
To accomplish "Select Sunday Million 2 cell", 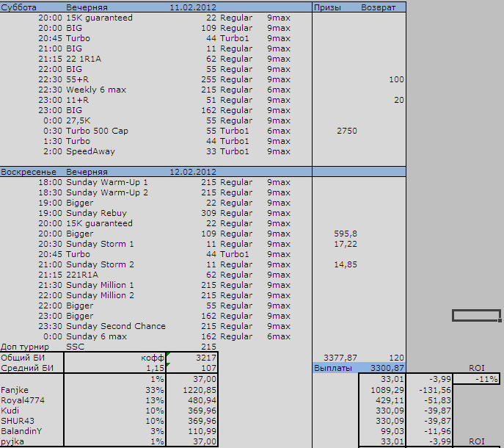I will 100,295.
